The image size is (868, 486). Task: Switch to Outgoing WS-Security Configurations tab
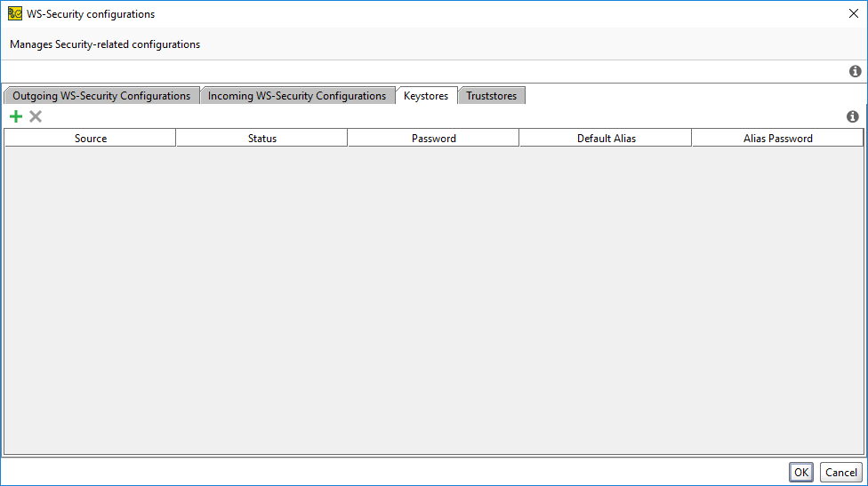coord(101,96)
